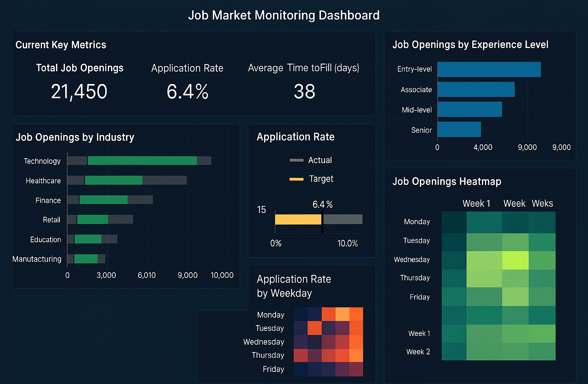The image size is (588, 384).
Task: Click the brightest Wednesday cell in Job Openings Heatmap
Action: pos(515,260)
